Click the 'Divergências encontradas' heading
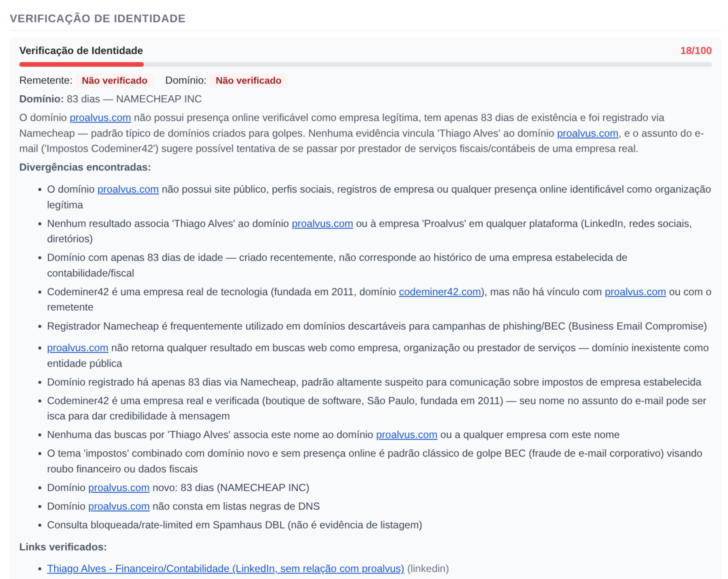This screenshot has width=728, height=579. (x=84, y=167)
